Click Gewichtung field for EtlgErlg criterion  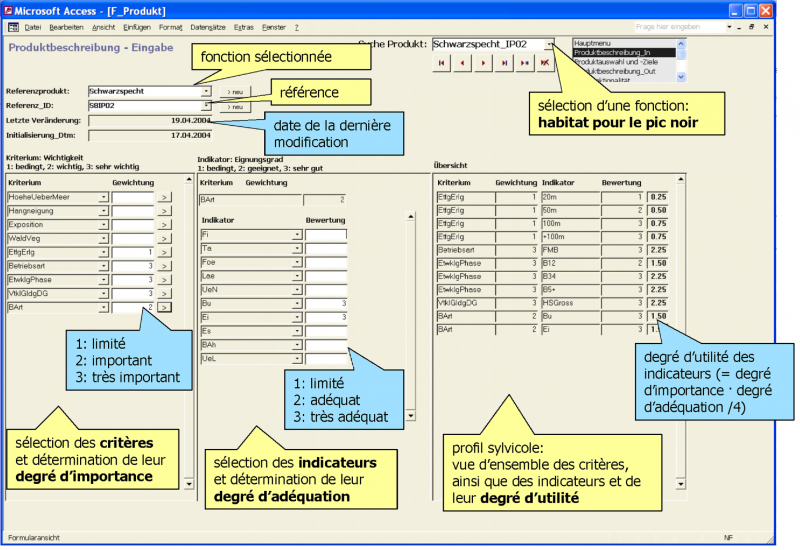click(x=133, y=253)
